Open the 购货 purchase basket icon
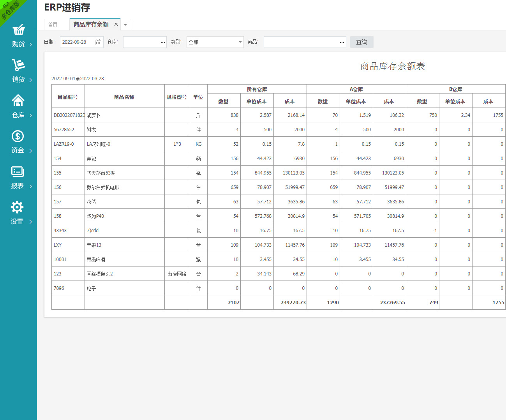Viewport: 506px width, 420px height. tap(18, 30)
